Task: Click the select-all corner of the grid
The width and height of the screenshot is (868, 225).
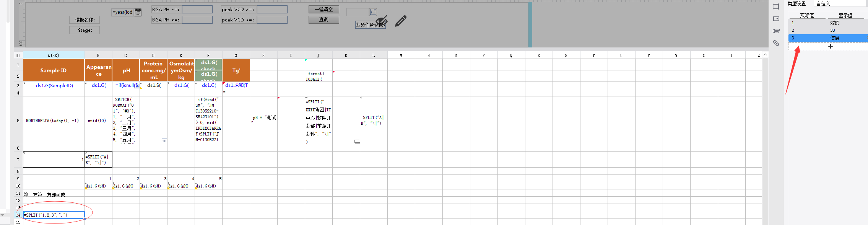Action: (x=18, y=55)
